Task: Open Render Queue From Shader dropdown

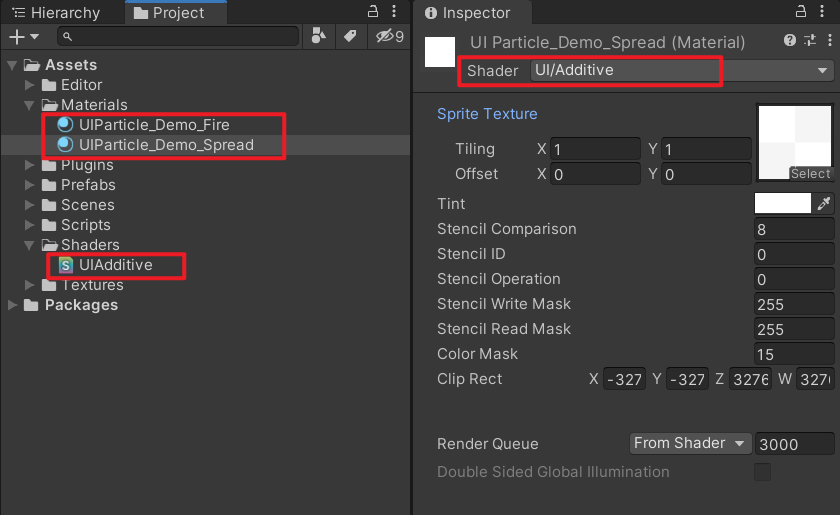Action: (x=690, y=444)
